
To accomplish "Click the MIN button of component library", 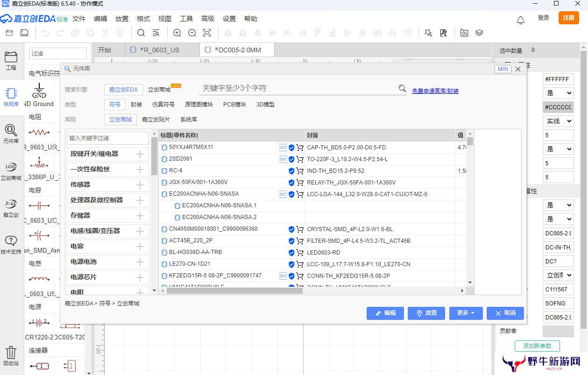I will pyautogui.click(x=503, y=69).
